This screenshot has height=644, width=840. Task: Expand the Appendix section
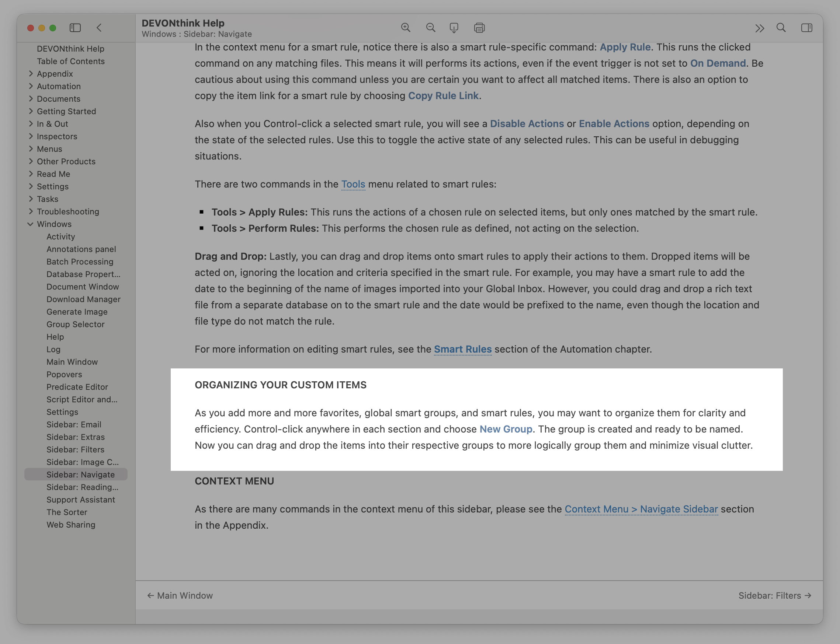tap(31, 74)
